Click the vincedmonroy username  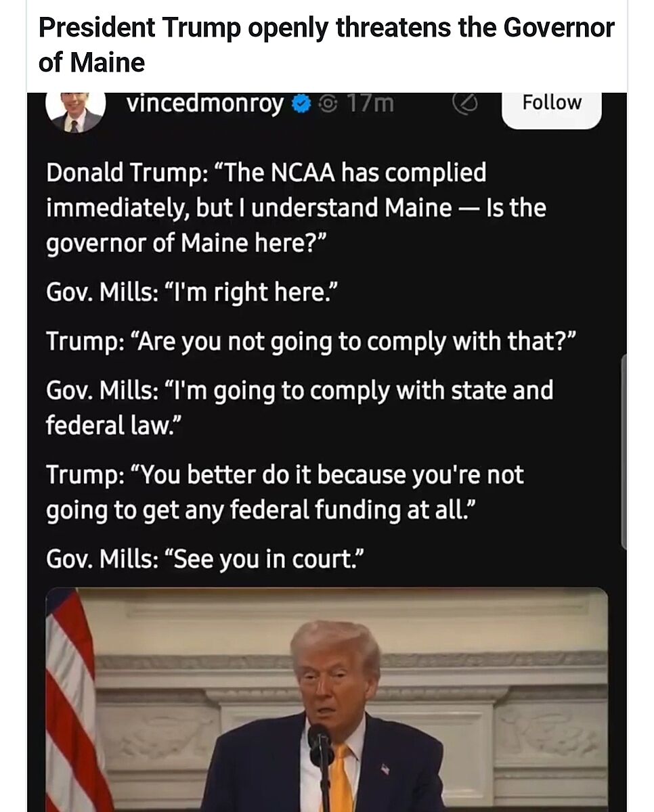[x=205, y=104]
